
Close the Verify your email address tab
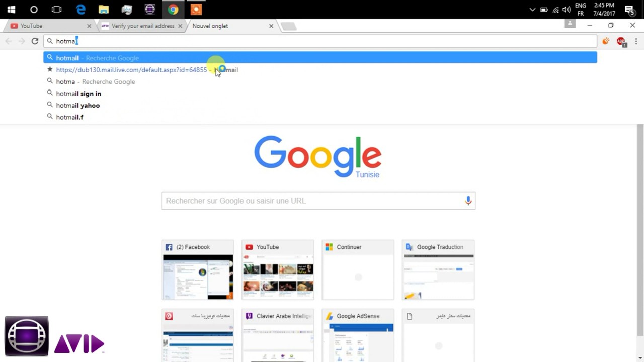[180, 26]
